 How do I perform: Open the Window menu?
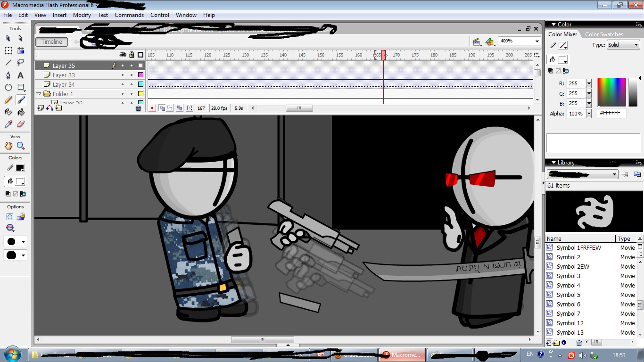click(186, 15)
